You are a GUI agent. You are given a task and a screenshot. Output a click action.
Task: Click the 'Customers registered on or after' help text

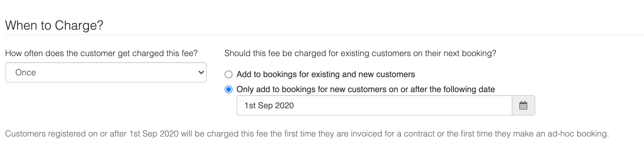coord(307,134)
